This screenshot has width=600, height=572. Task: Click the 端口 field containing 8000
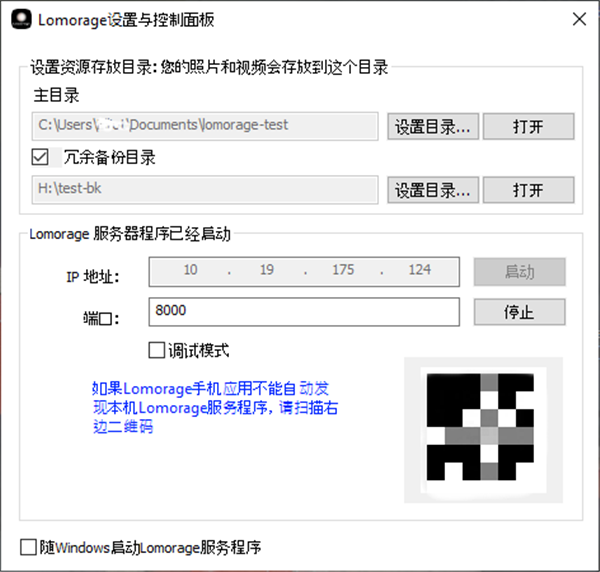[303, 311]
